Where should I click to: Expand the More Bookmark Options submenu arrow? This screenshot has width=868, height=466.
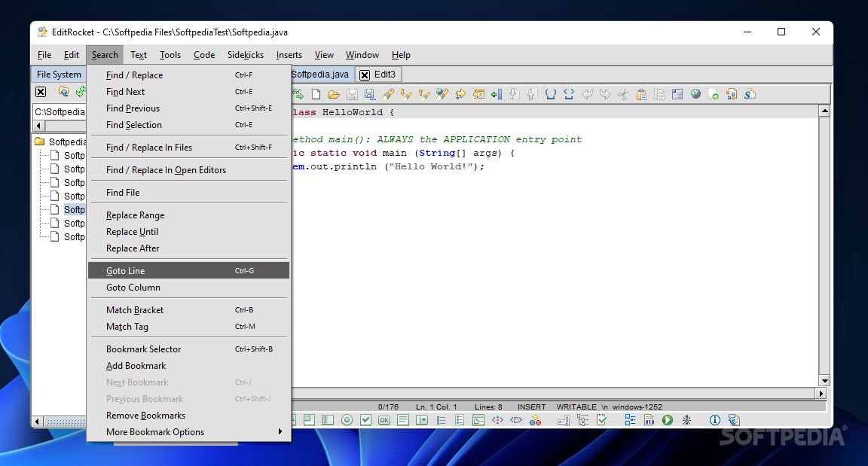tap(280, 431)
